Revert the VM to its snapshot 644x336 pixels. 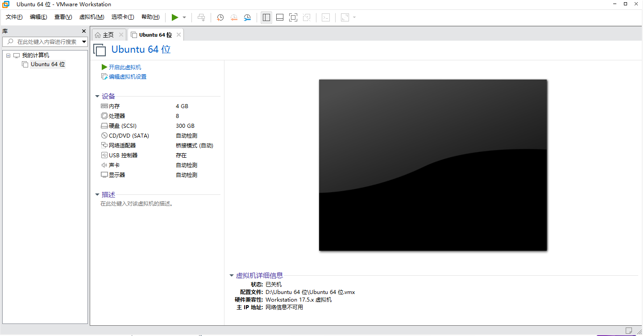tap(234, 17)
